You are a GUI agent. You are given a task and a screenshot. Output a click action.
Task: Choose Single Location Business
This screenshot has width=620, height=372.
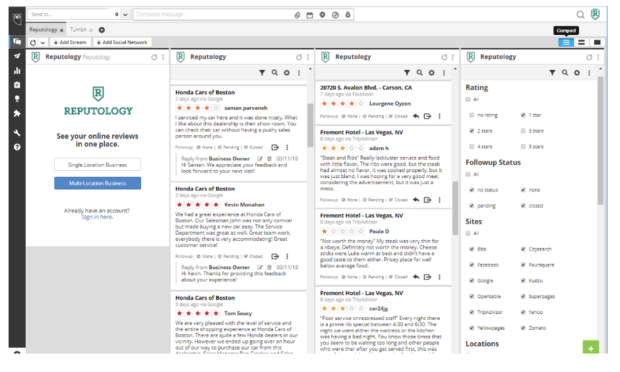(x=97, y=165)
